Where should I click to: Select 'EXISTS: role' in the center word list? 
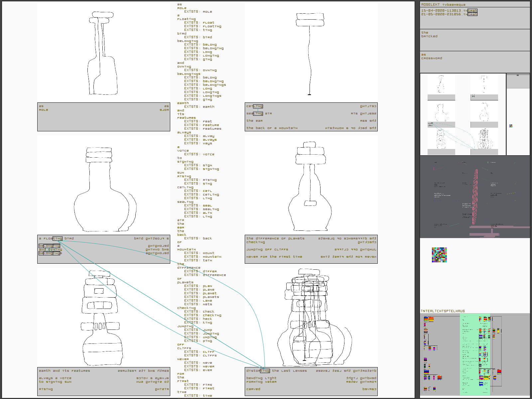(x=198, y=12)
